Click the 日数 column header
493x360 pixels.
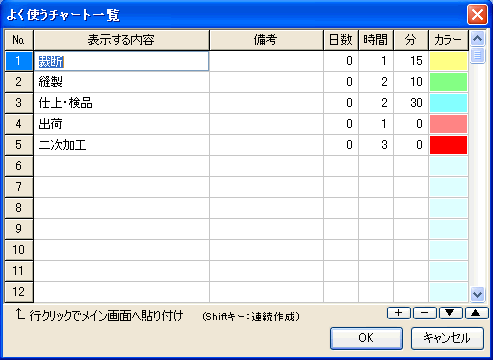coord(341,40)
